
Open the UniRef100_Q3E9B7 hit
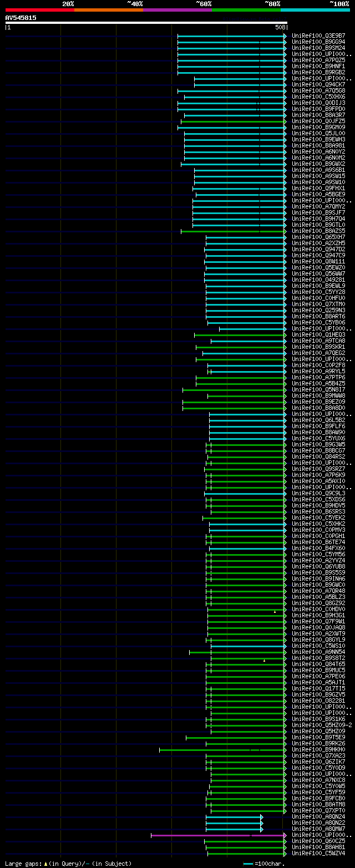coord(318,36)
